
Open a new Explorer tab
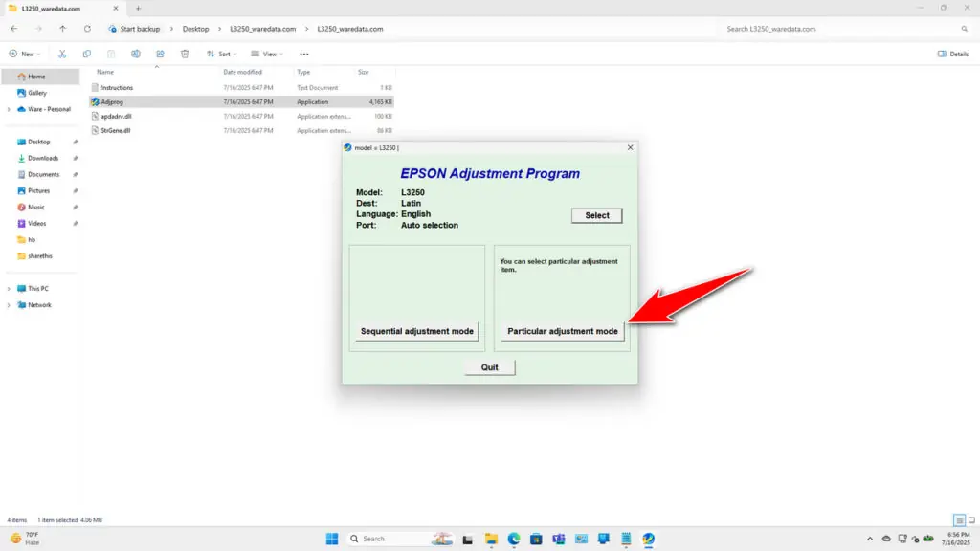click(138, 8)
